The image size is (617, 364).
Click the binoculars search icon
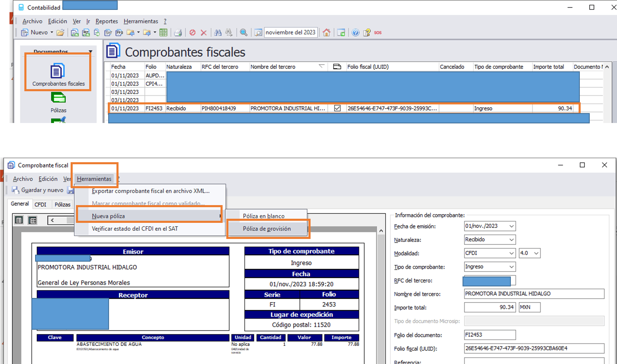pos(218,33)
